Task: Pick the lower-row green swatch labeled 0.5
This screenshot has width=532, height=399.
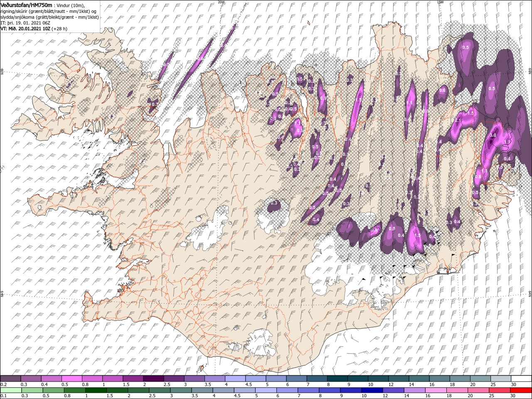Action: pos(53,390)
